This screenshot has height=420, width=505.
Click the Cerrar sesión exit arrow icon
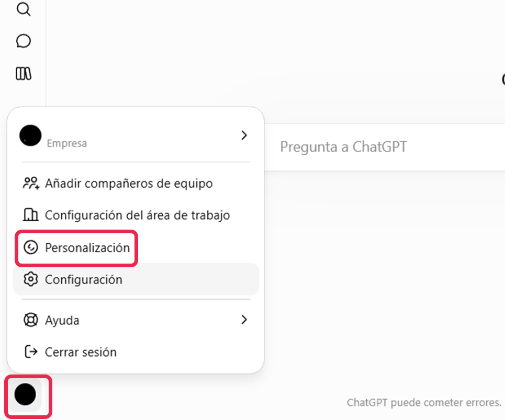tap(31, 351)
